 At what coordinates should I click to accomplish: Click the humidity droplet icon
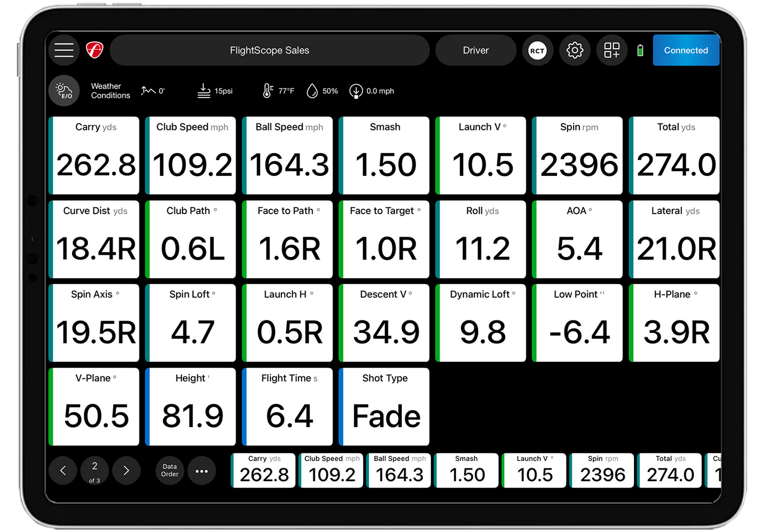312,91
